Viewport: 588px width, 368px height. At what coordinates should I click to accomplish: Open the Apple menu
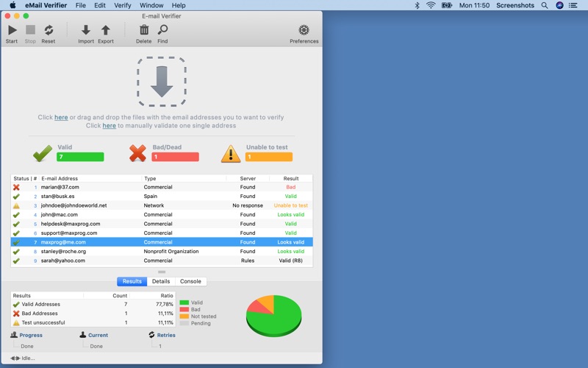click(x=12, y=5)
